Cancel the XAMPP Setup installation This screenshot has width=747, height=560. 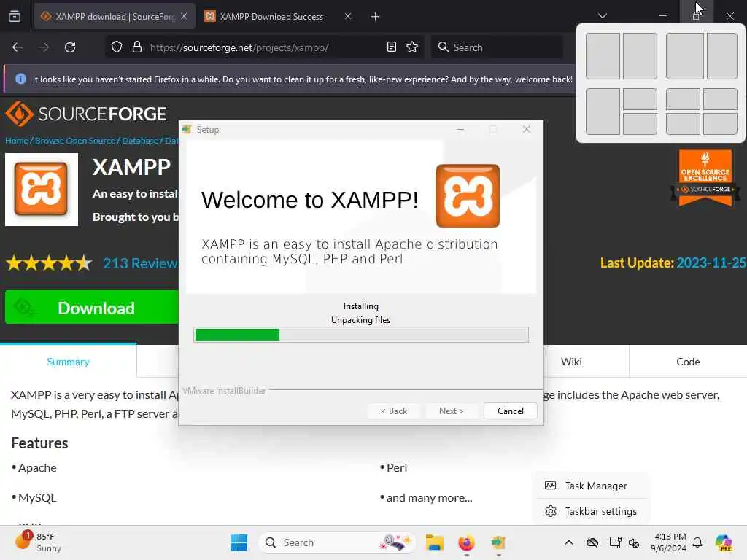[x=510, y=411]
